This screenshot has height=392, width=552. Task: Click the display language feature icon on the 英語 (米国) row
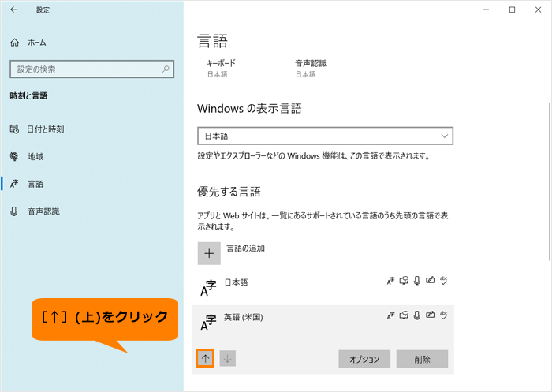[x=391, y=315]
